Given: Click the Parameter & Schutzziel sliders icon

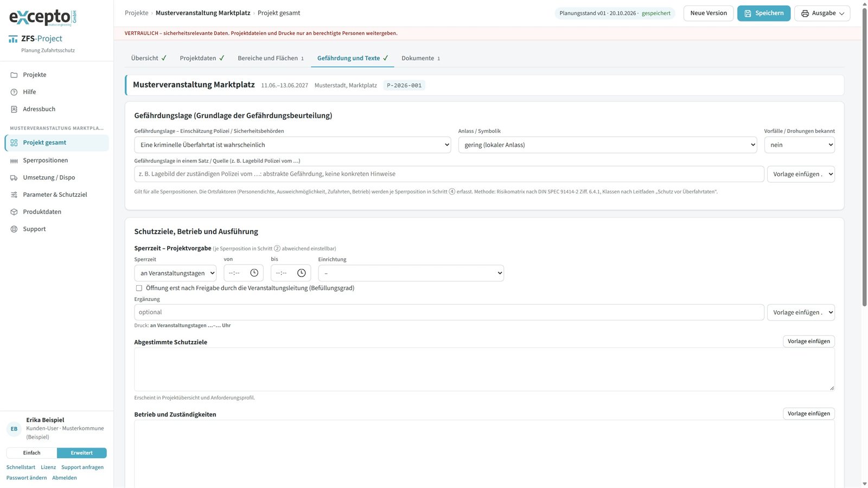Looking at the screenshot, I should 14,195.
